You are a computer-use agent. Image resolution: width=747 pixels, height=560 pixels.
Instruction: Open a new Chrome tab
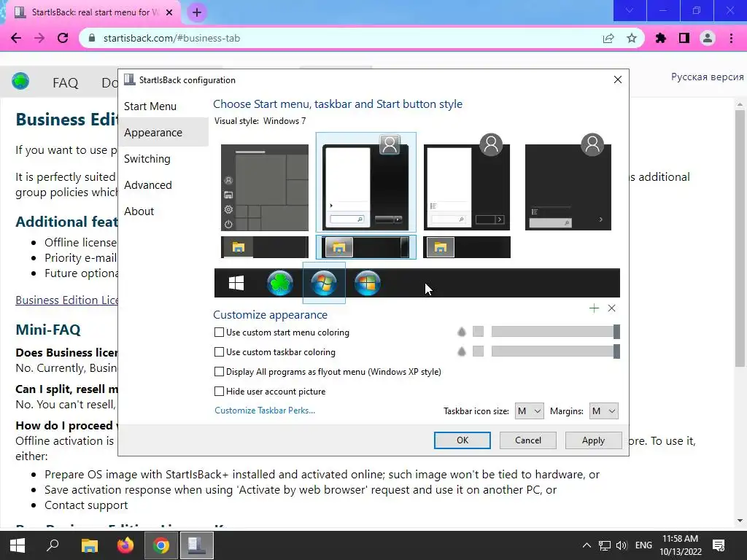197,12
